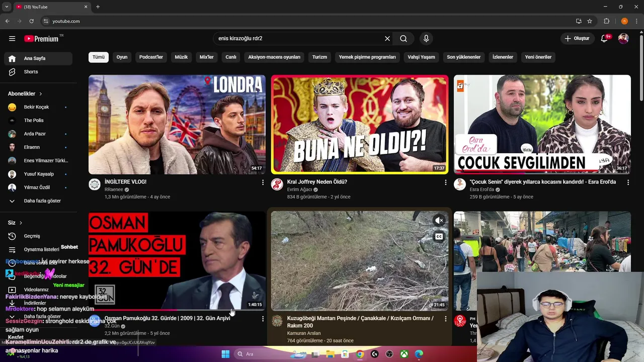The width and height of the screenshot is (644, 362).
Task: Click the magnifier search button
Action: [404, 39]
